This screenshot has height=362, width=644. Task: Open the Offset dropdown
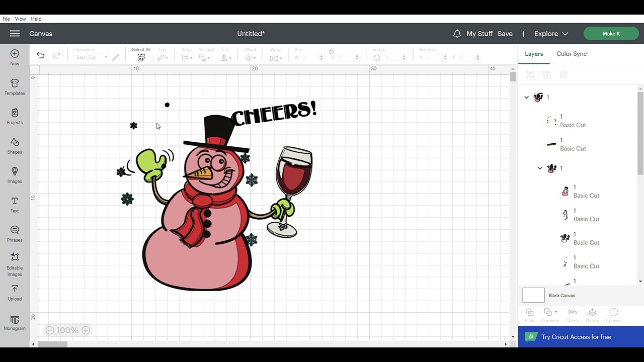[x=250, y=58]
